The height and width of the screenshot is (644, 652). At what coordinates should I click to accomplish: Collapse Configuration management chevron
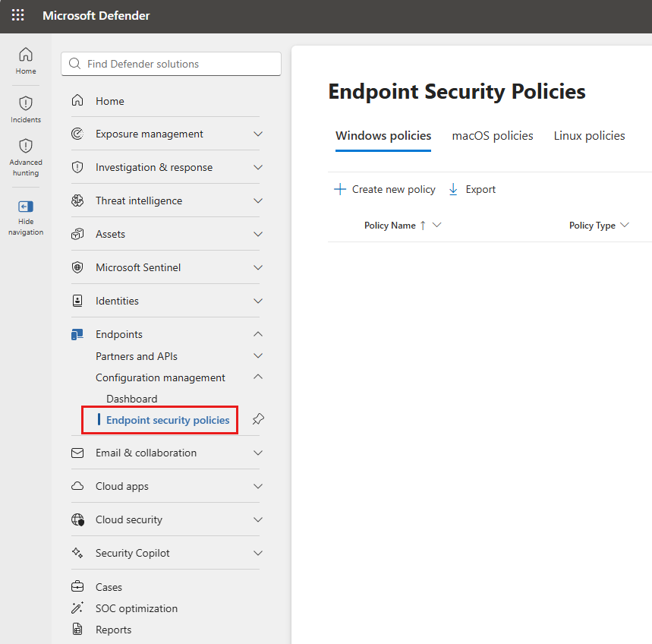pos(258,377)
